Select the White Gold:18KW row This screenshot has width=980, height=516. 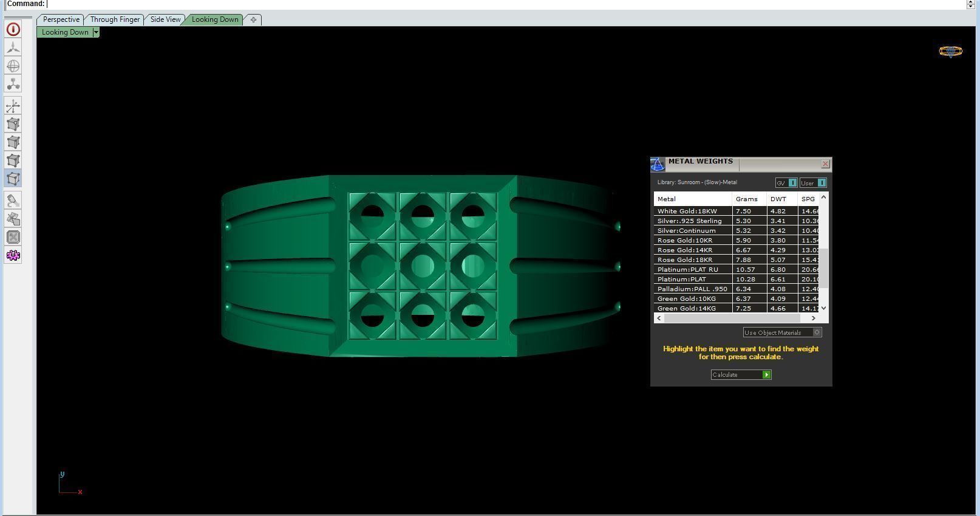pyautogui.click(x=737, y=211)
